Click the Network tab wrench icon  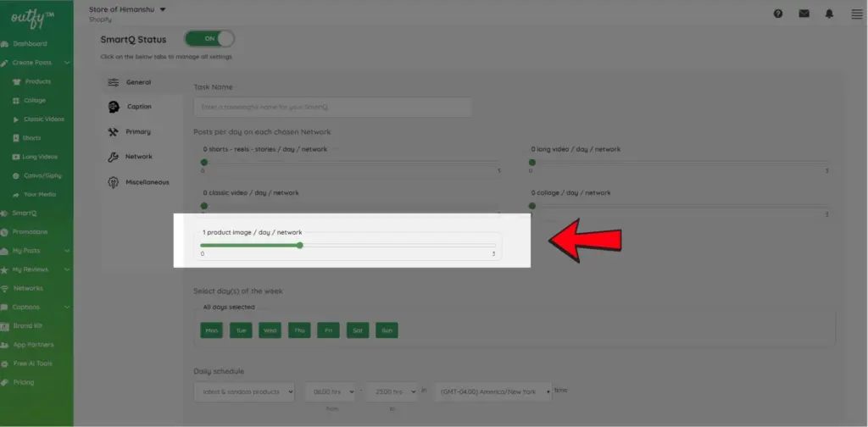pyautogui.click(x=114, y=157)
